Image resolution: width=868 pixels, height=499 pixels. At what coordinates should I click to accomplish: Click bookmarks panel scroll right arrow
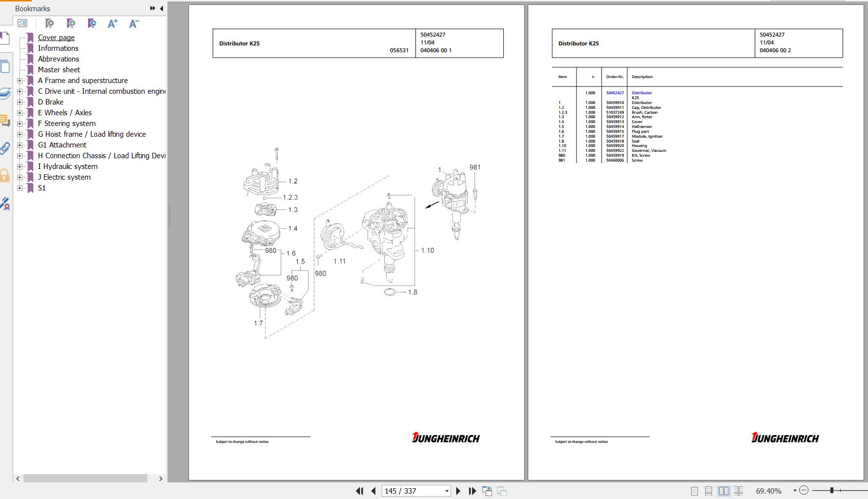coord(161,479)
